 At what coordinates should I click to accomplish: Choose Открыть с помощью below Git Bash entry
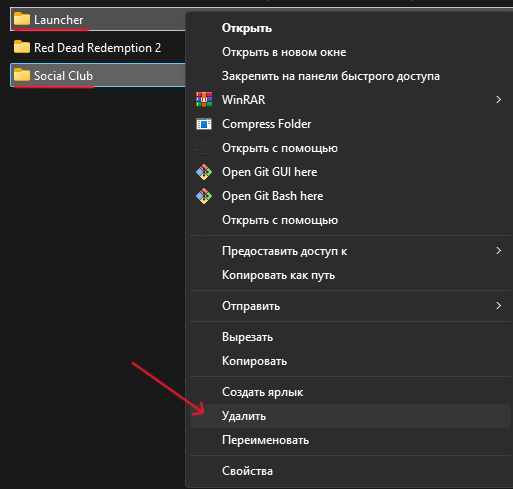tap(350, 220)
